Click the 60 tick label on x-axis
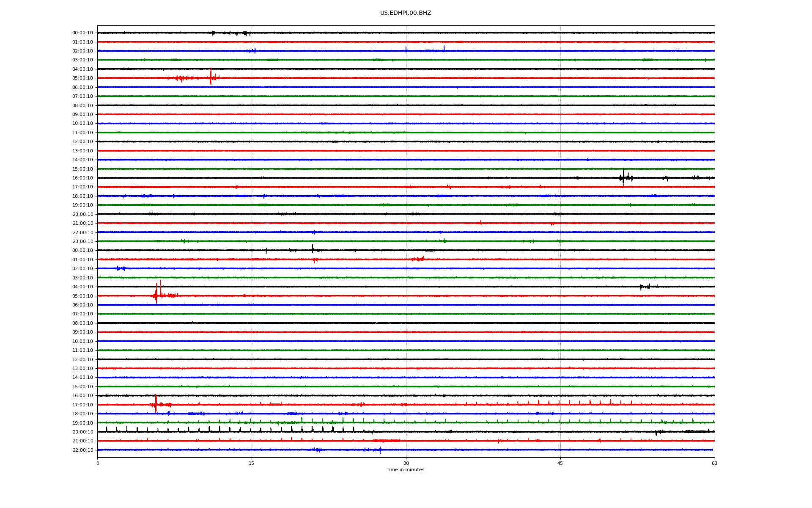 point(714,463)
